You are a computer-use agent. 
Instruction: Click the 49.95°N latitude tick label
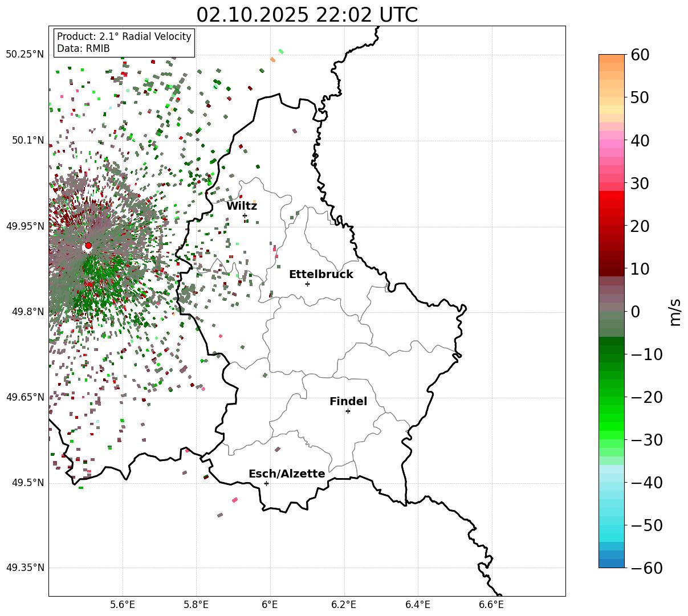coord(25,226)
